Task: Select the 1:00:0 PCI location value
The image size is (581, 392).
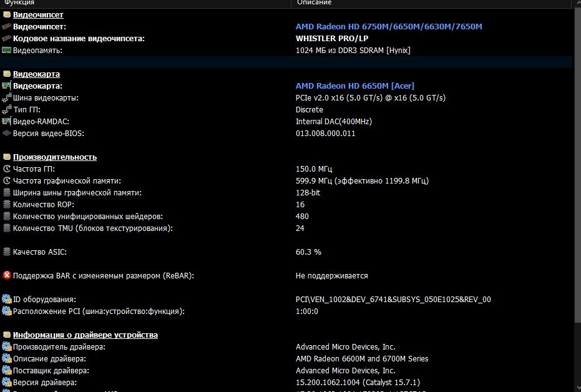Action: point(307,311)
